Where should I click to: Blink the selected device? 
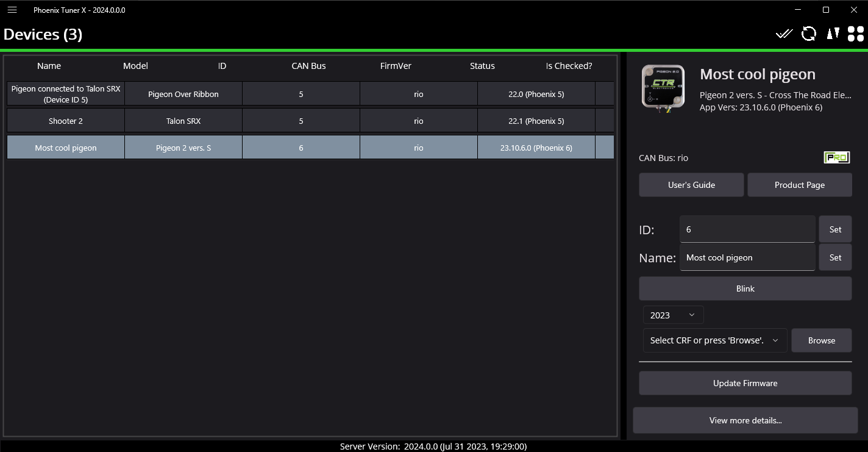point(745,289)
